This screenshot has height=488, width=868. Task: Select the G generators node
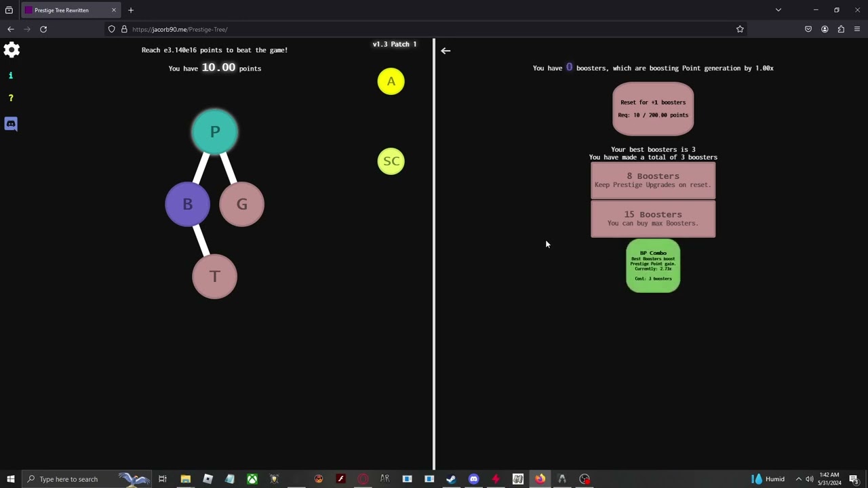242,204
